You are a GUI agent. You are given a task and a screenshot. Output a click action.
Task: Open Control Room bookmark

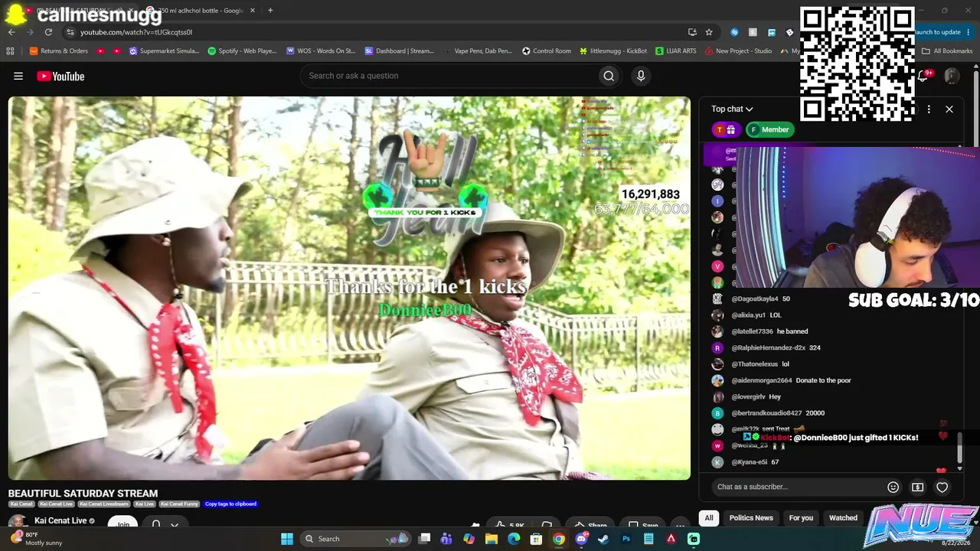click(x=547, y=51)
